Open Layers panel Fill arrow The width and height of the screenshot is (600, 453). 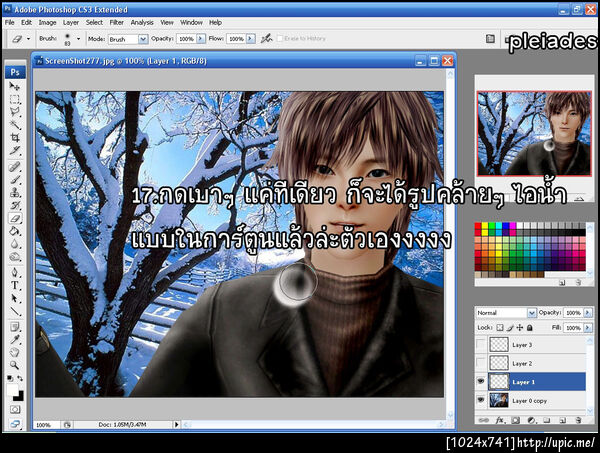coord(588,328)
